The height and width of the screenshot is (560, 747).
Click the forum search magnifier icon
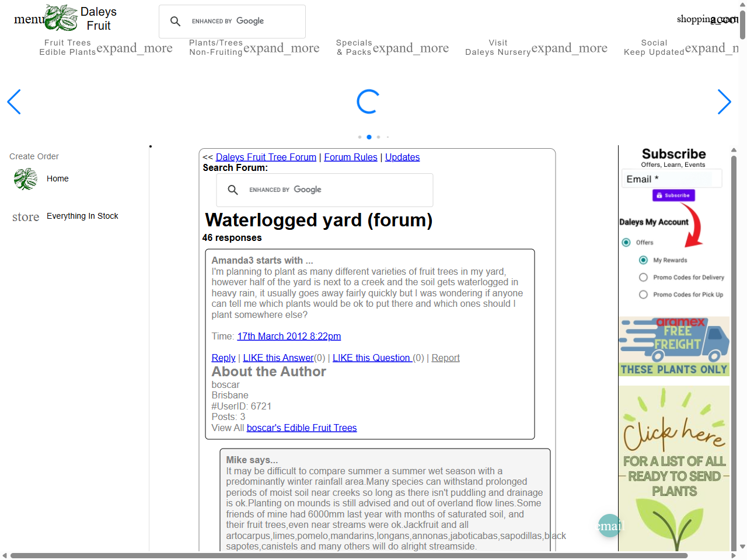pos(233,190)
